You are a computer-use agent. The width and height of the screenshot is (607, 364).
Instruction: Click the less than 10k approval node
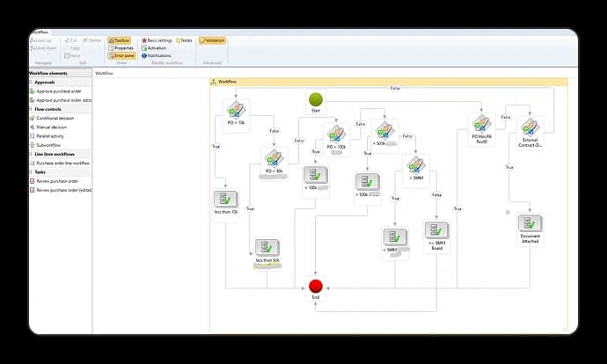click(226, 200)
